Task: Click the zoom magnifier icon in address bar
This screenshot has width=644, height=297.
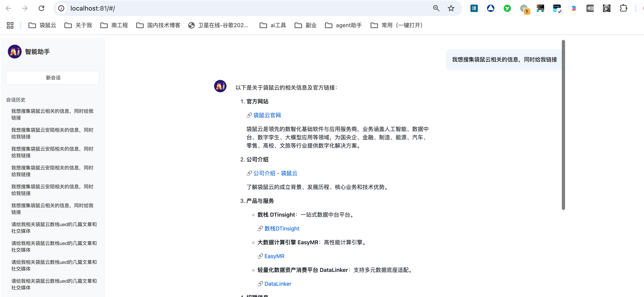Action: [436, 8]
